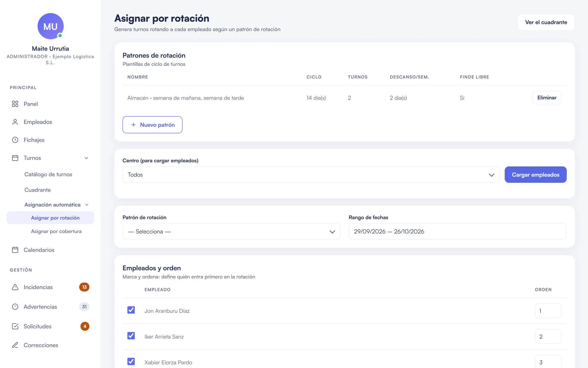Viewport: 588px width, 368px height.
Task: Open the Patrón de rotación dropdown
Action: click(231, 231)
